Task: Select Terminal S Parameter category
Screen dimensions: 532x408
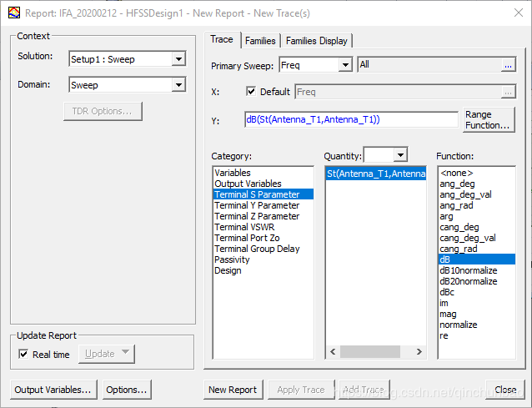Action: 263,194
